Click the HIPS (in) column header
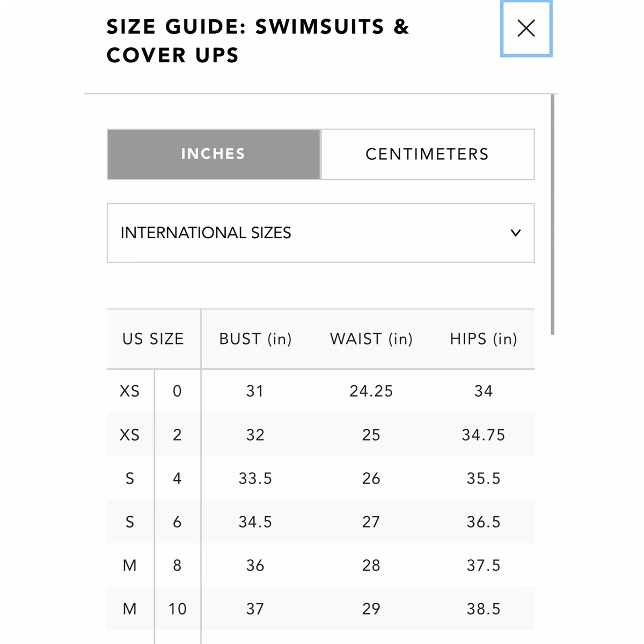644x644 pixels. tap(483, 339)
